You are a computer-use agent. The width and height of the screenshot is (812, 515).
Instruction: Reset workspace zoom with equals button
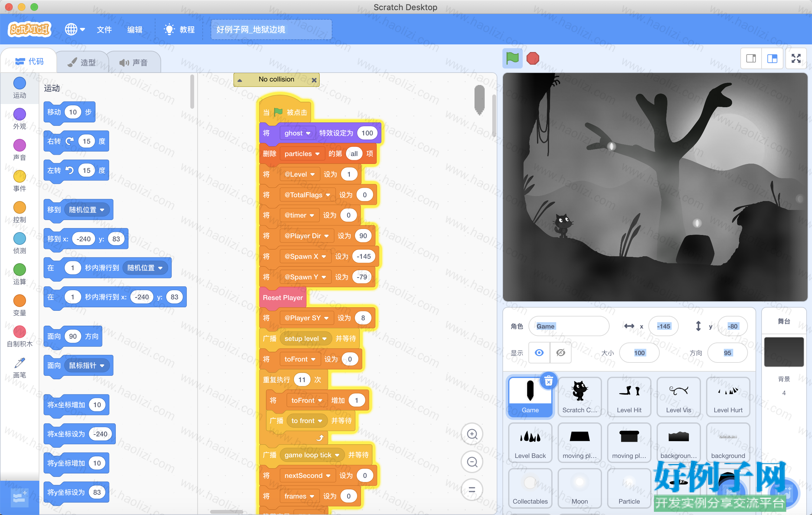[x=472, y=489]
